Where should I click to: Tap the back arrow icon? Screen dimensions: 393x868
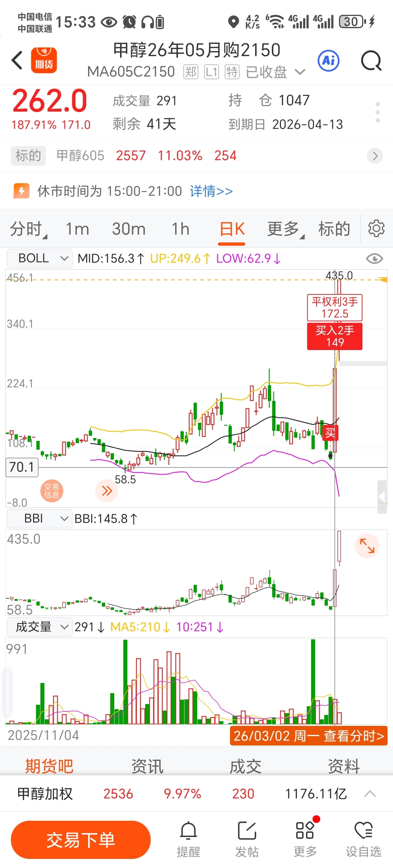pos(17,60)
